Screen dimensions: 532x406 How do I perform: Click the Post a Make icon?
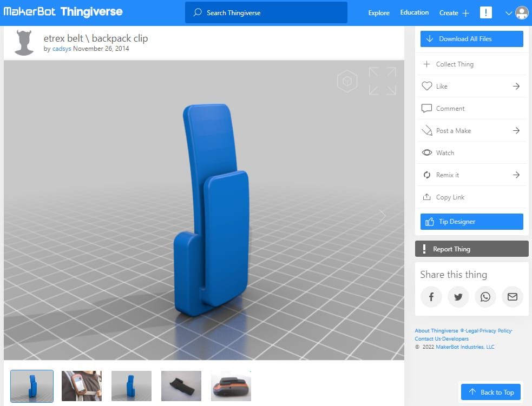[428, 130]
